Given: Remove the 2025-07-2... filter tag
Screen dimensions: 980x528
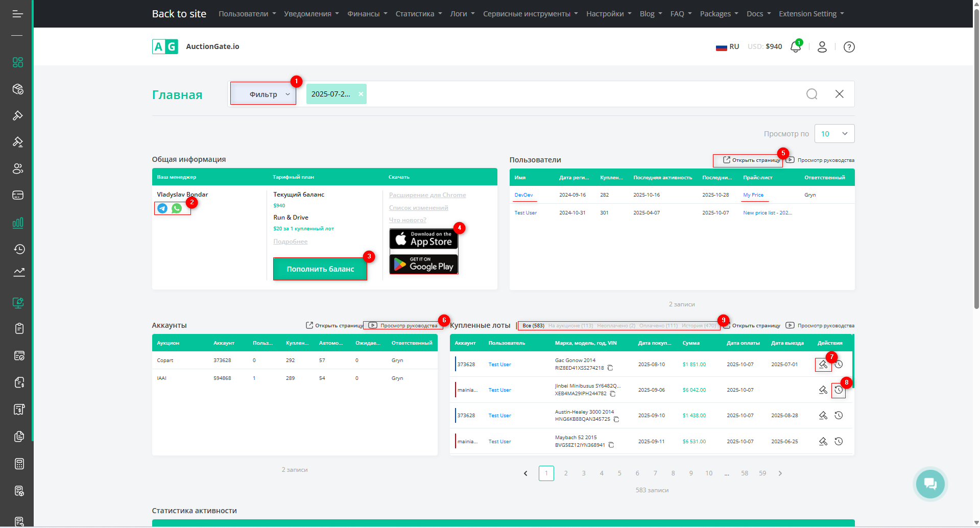Looking at the screenshot, I should (361, 94).
